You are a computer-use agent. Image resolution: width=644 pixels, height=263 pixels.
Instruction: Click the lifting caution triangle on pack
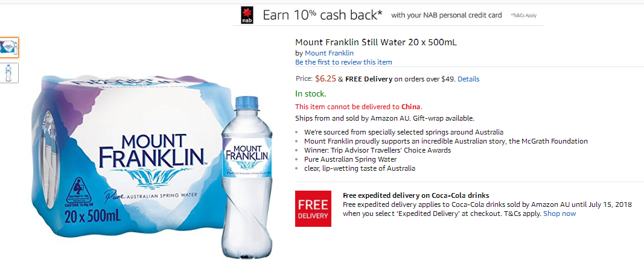coord(79,191)
